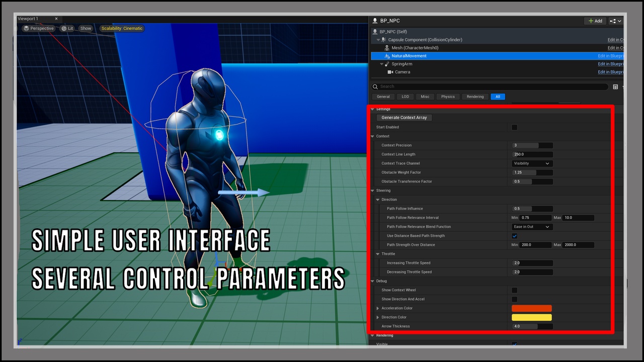The width and height of the screenshot is (644, 362).
Task: Click the Add component button
Action: coord(595,21)
